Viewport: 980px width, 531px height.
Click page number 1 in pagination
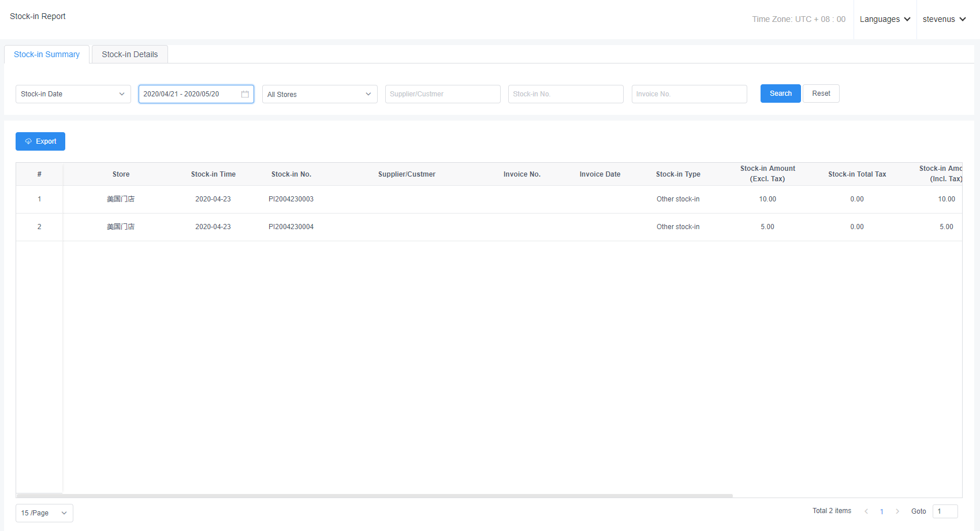pyautogui.click(x=882, y=511)
